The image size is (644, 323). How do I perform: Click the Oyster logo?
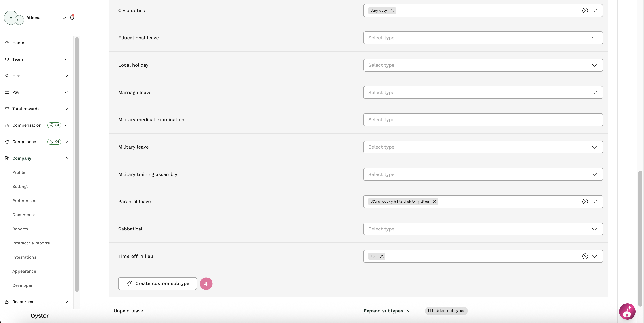coord(40,316)
